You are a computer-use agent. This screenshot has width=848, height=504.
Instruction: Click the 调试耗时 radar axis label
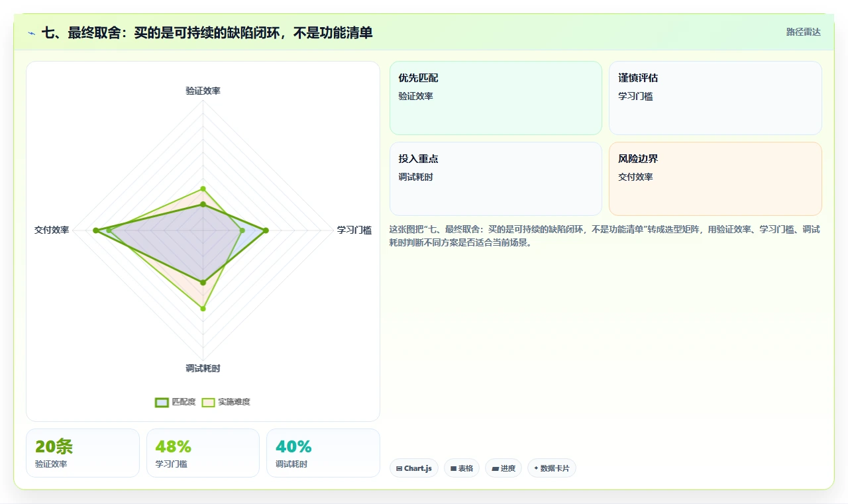tap(203, 368)
